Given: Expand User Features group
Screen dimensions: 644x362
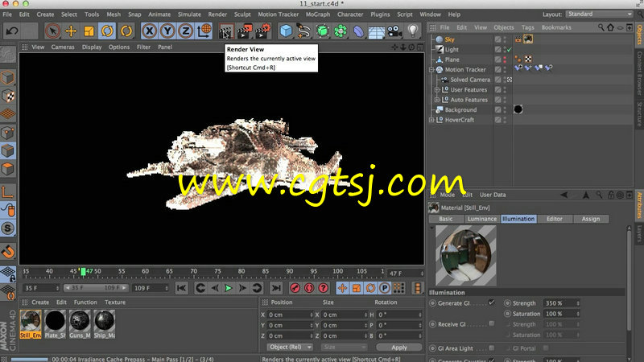Looking at the screenshot, I should (x=437, y=90).
